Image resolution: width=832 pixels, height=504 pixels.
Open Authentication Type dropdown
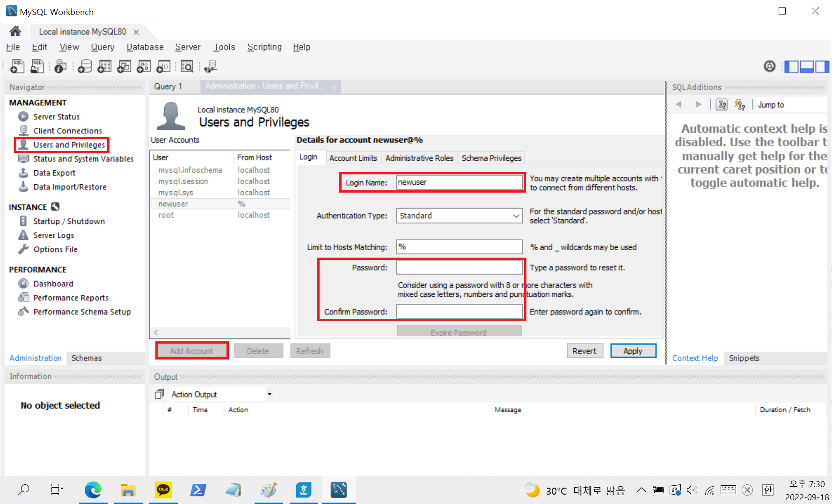pyautogui.click(x=459, y=216)
